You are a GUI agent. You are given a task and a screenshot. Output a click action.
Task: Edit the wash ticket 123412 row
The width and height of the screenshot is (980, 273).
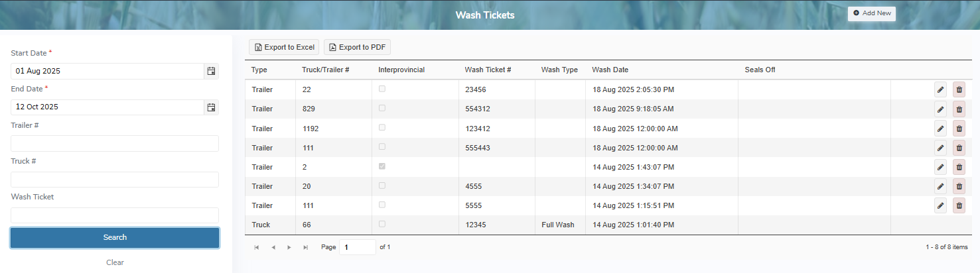point(940,129)
